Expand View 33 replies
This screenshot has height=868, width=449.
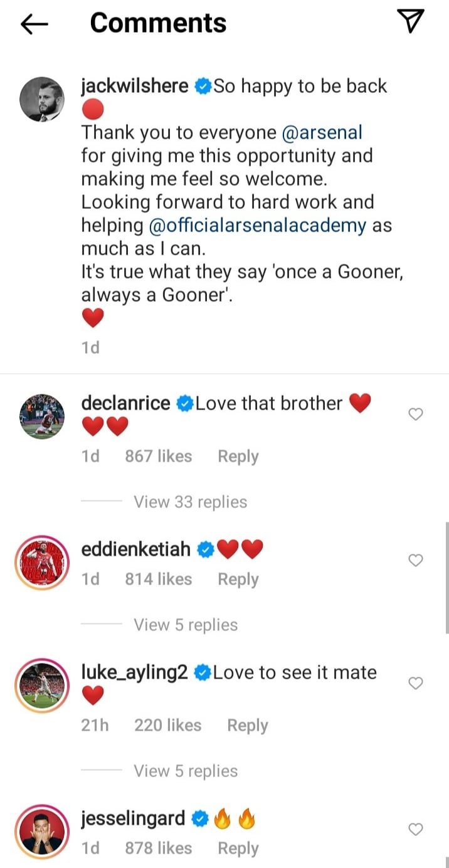coord(190,502)
